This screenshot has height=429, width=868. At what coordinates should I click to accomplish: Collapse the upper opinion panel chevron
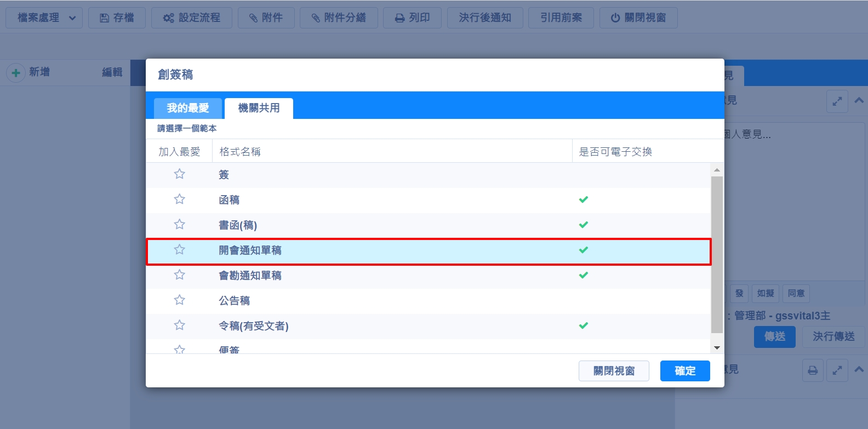pos(859,101)
